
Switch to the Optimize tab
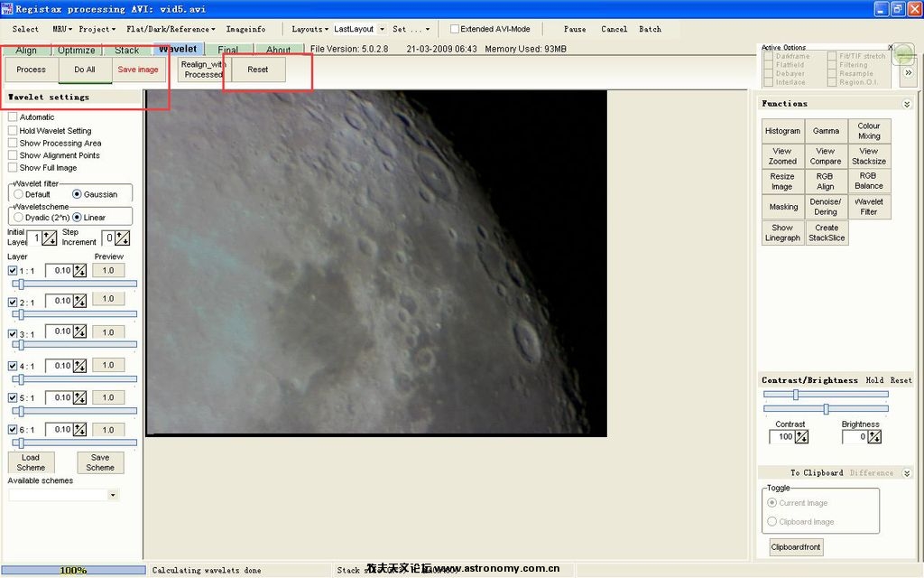click(x=76, y=51)
